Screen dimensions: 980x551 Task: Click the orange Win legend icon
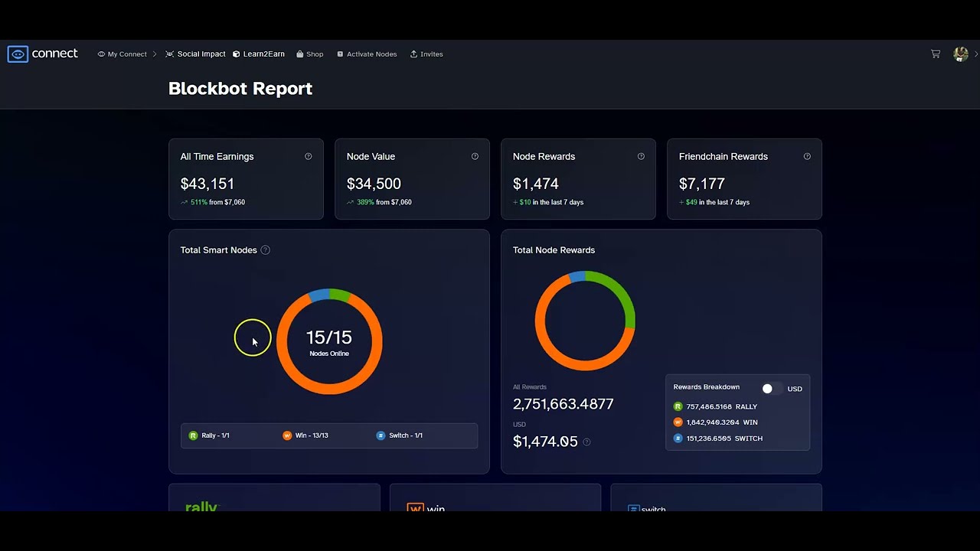click(x=287, y=435)
